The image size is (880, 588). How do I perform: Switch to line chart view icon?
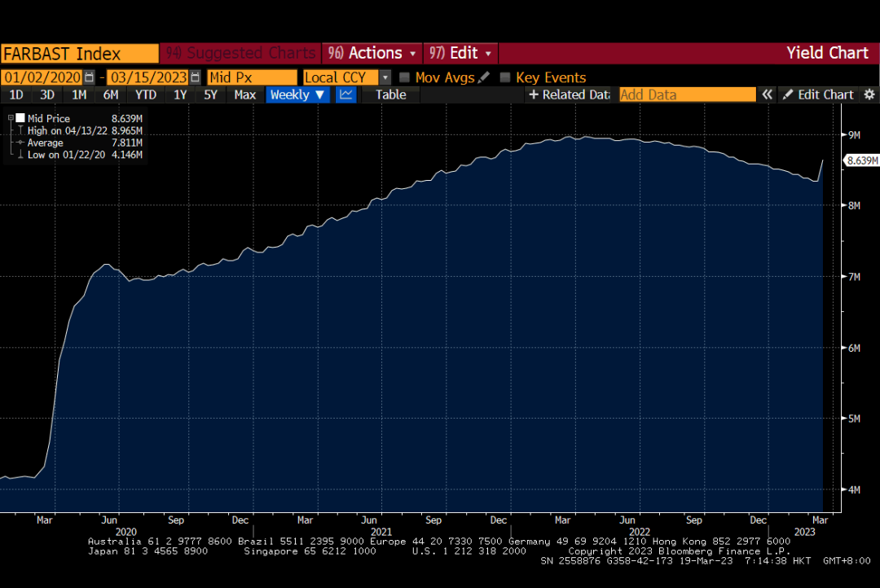coord(346,94)
